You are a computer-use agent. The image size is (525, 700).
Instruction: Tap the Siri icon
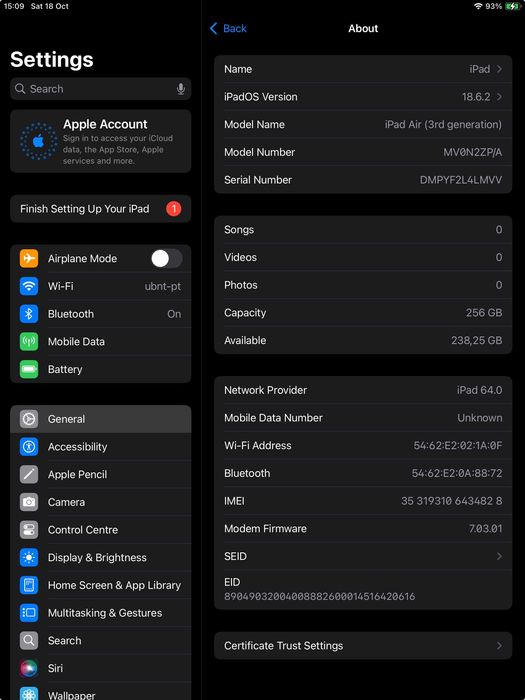point(29,668)
